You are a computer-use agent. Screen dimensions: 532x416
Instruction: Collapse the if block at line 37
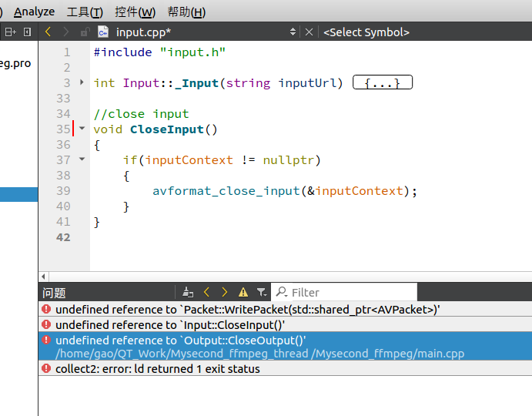pos(82,159)
